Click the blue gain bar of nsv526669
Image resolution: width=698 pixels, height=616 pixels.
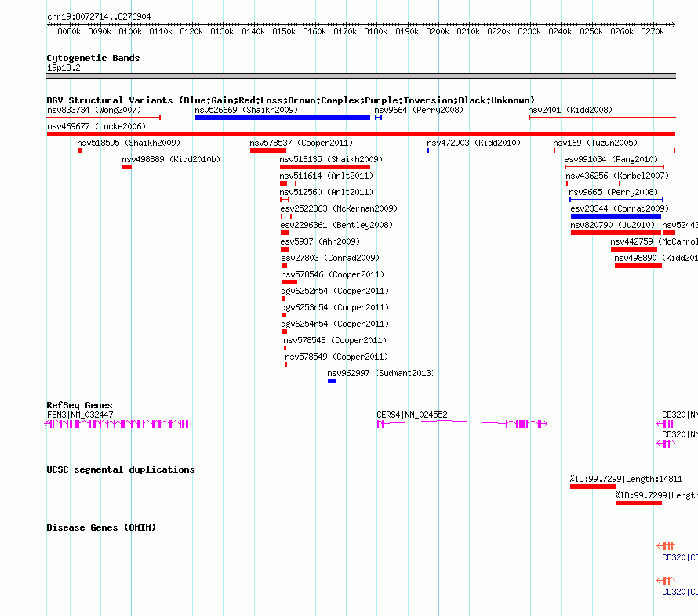282,118
